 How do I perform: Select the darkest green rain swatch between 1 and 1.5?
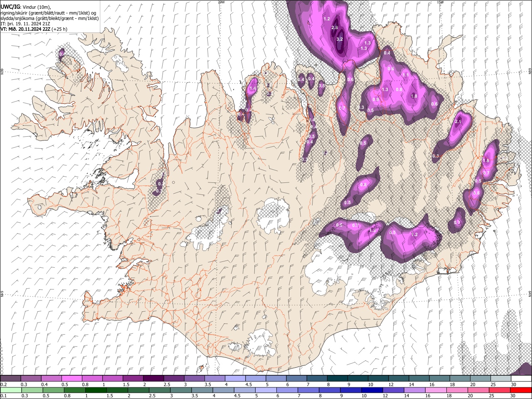pos(96,390)
